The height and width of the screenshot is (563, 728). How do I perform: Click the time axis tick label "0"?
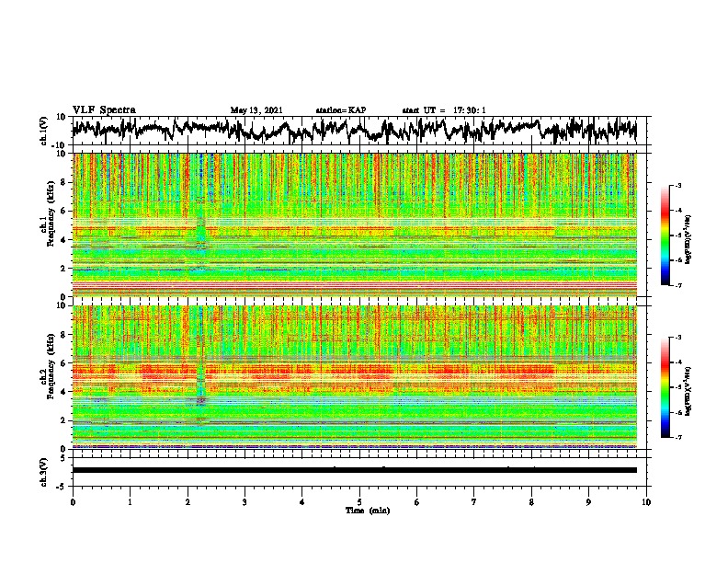(73, 502)
